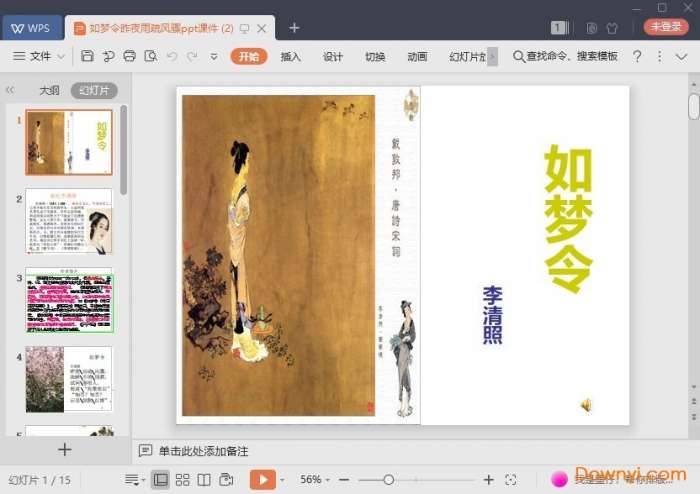Select the 设计 ribbon tab

333,57
